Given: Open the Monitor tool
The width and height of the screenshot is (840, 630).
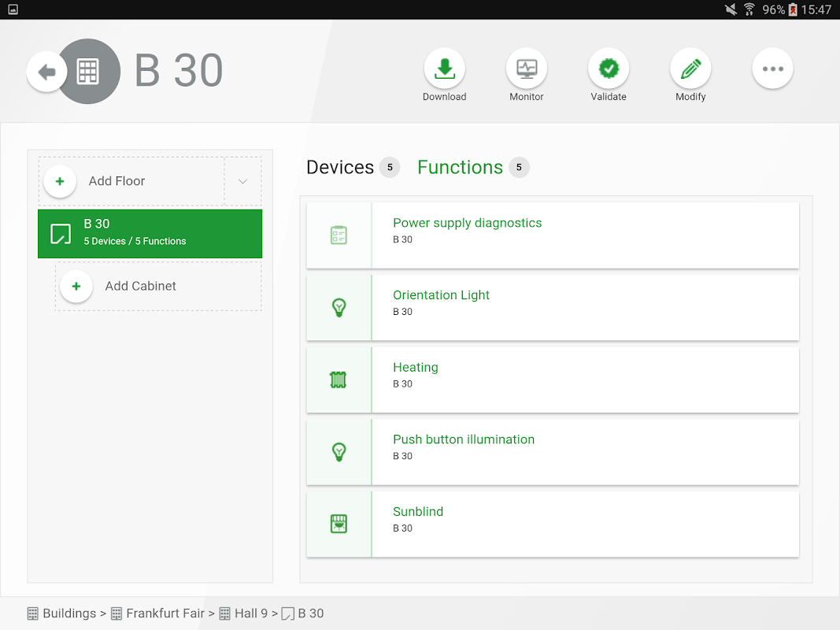Looking at the screenshot, I should click(527, 69).
